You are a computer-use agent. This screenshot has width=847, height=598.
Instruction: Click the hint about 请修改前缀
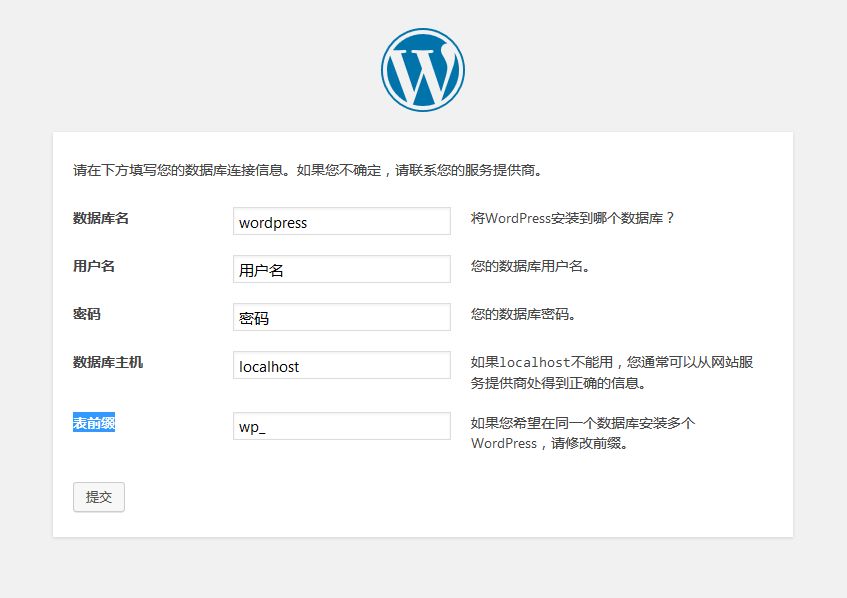(x=583, y=433)
